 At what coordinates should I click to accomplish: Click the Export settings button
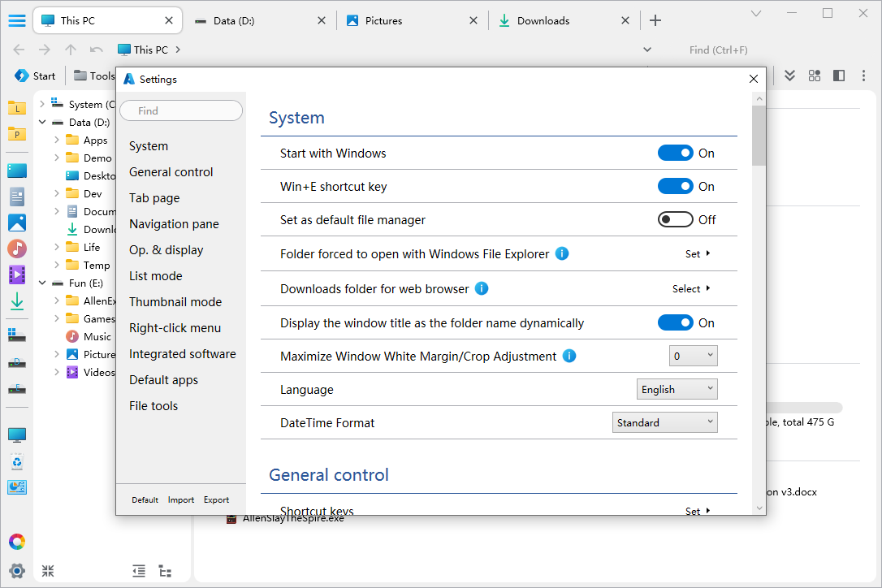216,499
